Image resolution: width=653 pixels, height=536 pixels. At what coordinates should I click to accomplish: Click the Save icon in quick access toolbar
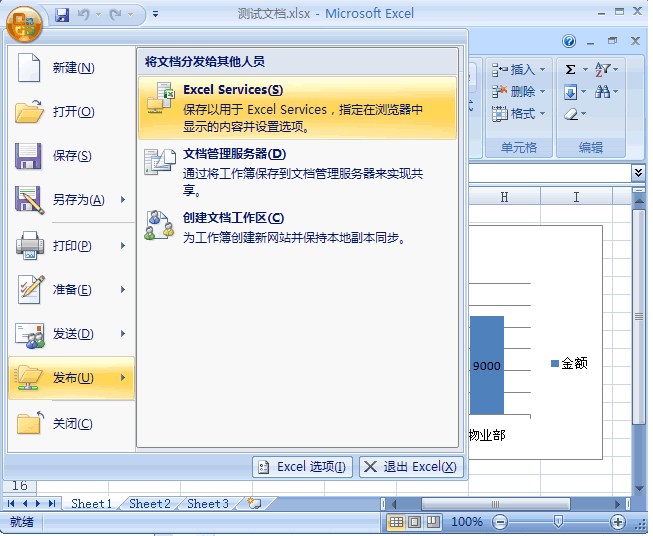[x=62, y=15]
